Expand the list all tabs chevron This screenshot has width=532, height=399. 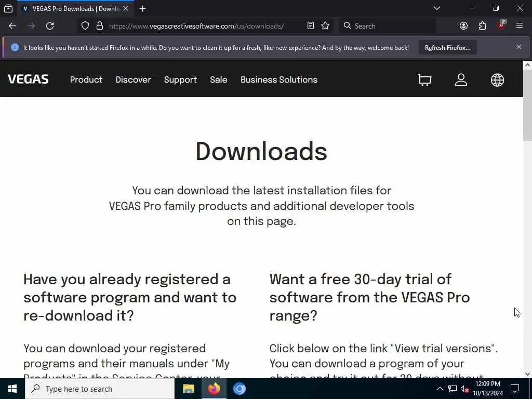pyautogui.click(x=437, y=8)
